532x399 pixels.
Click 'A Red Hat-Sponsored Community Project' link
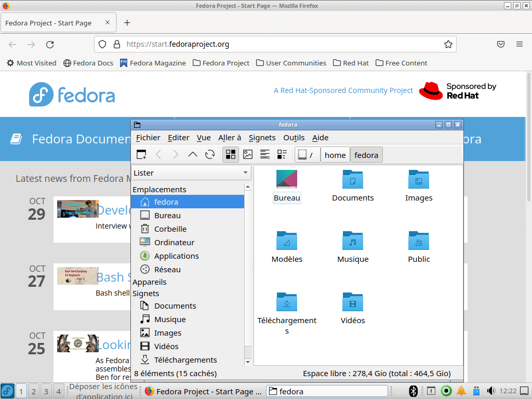tap(343, 90)
